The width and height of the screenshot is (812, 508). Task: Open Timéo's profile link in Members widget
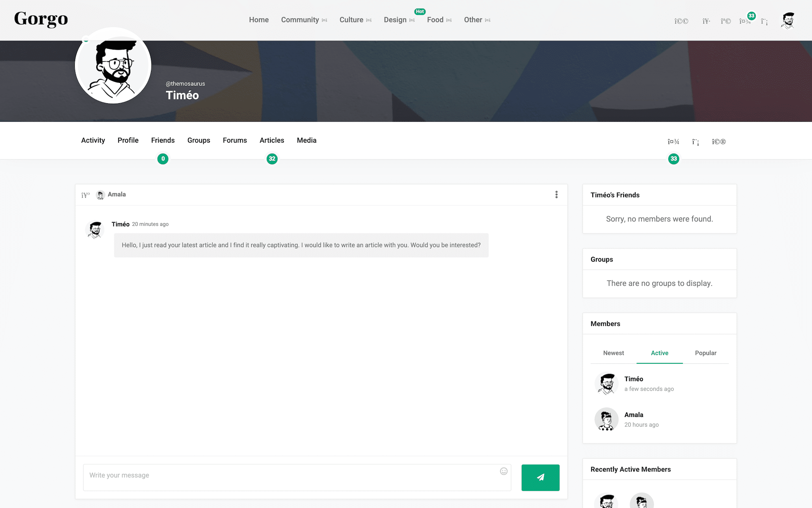[x=634, y=379]
